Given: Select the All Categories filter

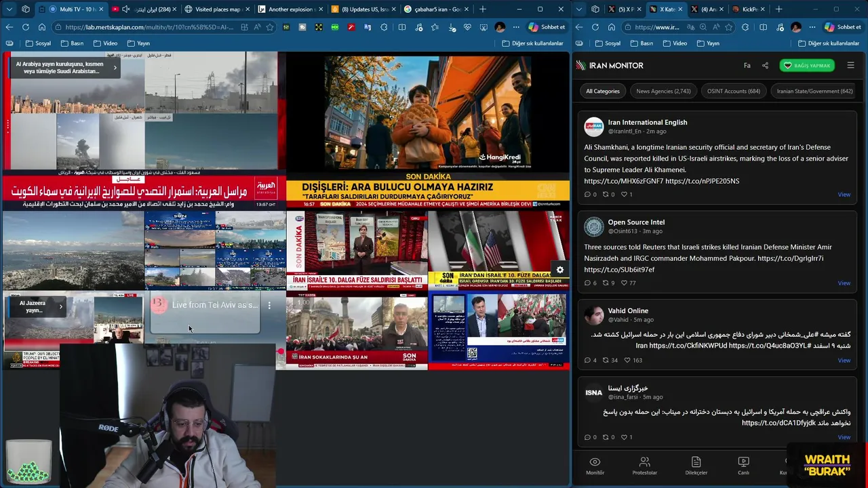Looking at the screenshot, I should [x=602, y=91].
